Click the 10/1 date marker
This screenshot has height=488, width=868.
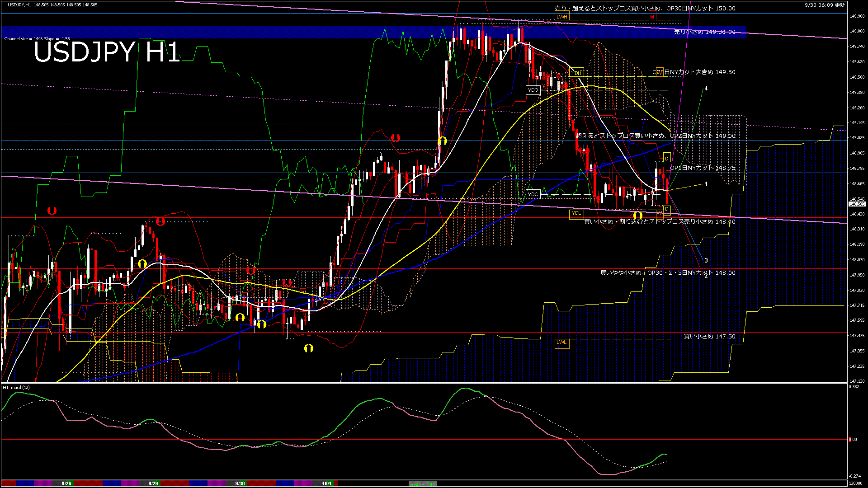[326, 483]
